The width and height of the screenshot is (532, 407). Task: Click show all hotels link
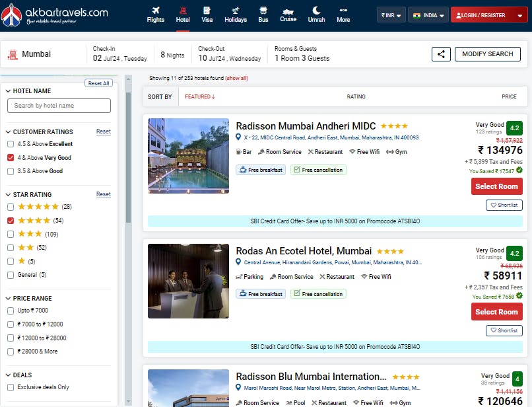(x=236, y=78)
